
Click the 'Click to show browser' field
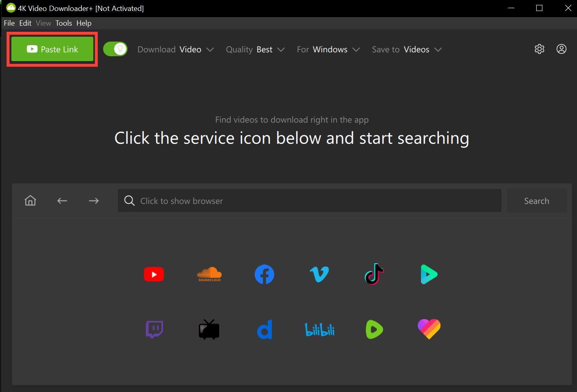[x=310, y=201]
